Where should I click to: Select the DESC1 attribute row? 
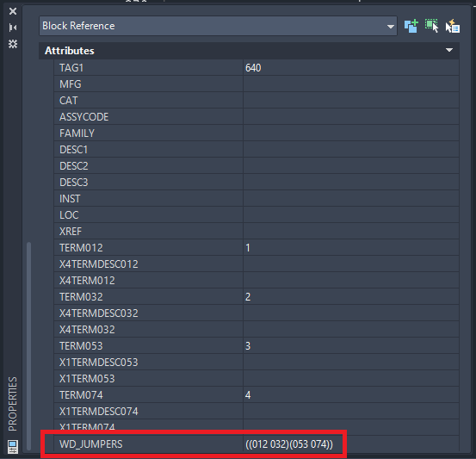[x=257, y=150]
